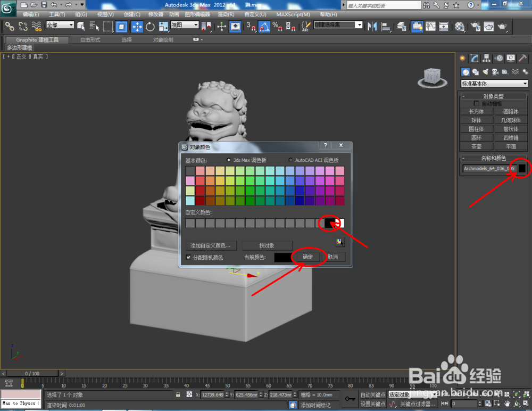Choose the Rectangular Selection Region tool
This screenshot has height=411, width=532.
point(108,27)
